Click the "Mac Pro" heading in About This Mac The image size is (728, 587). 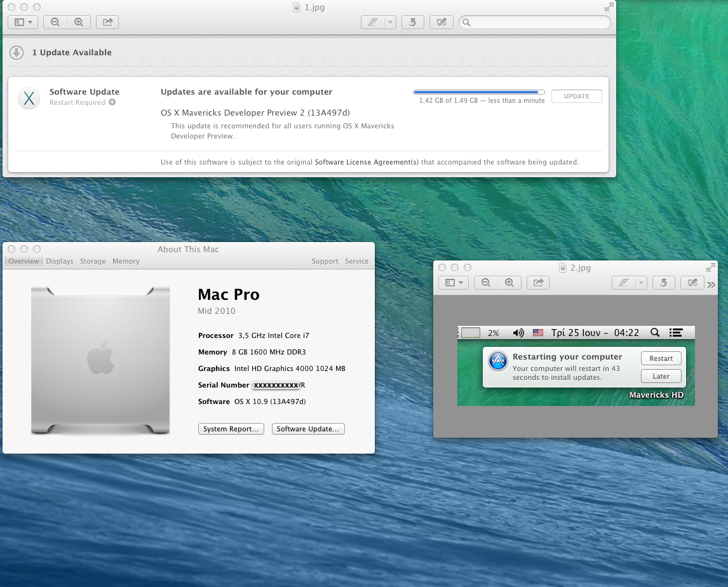pos(229,294)
